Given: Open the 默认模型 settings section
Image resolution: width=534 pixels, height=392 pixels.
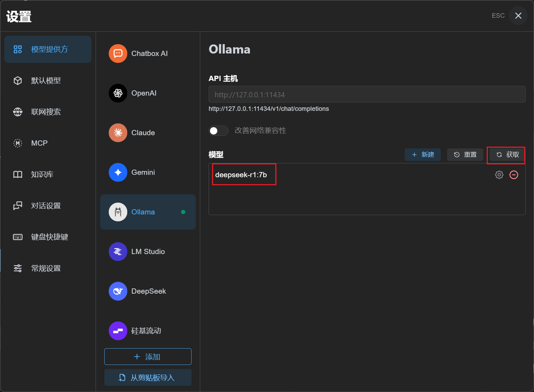Looking at the screenshot, I should pos(48,81).
